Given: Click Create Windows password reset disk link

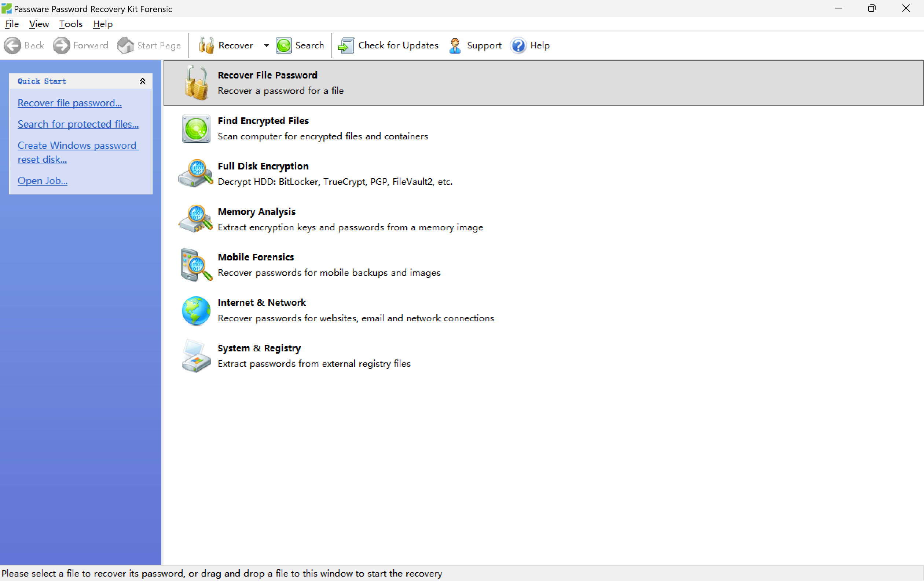Looking at the screenshot, I should click(78, 152).
